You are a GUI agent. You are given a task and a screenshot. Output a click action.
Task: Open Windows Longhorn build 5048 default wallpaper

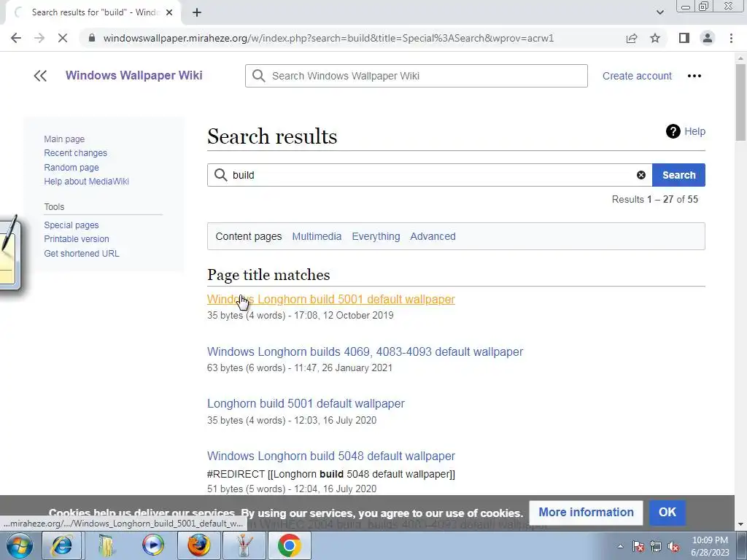pos(331,456)
